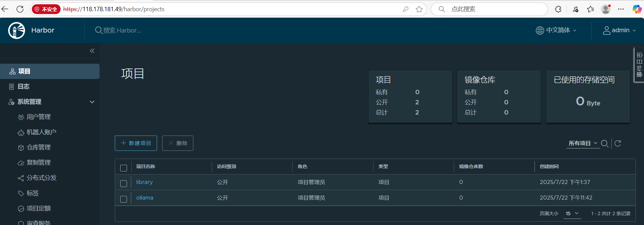Screen dimensions: 644x225
Task: Open the Copilot sidebar icon
Action: pos(637,9)
